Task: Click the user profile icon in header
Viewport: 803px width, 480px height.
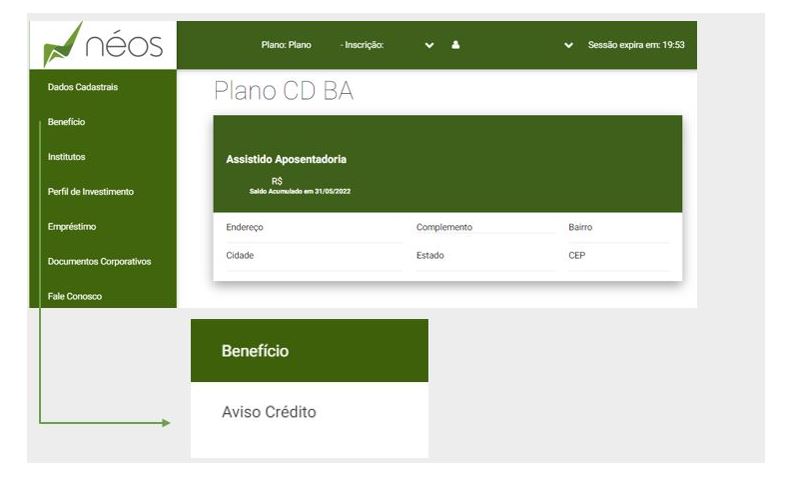Action: pyautogui.click(x=455, y=45)
